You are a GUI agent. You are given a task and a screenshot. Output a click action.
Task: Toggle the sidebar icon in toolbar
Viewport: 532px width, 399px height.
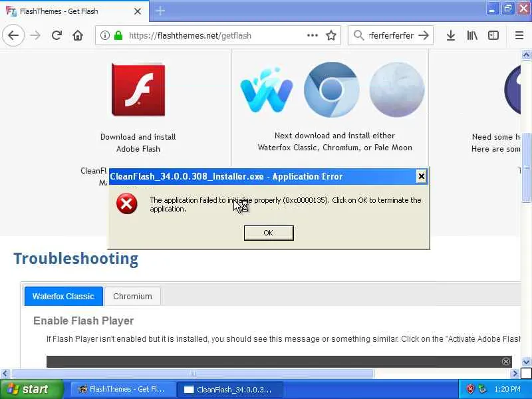(493, 35)
